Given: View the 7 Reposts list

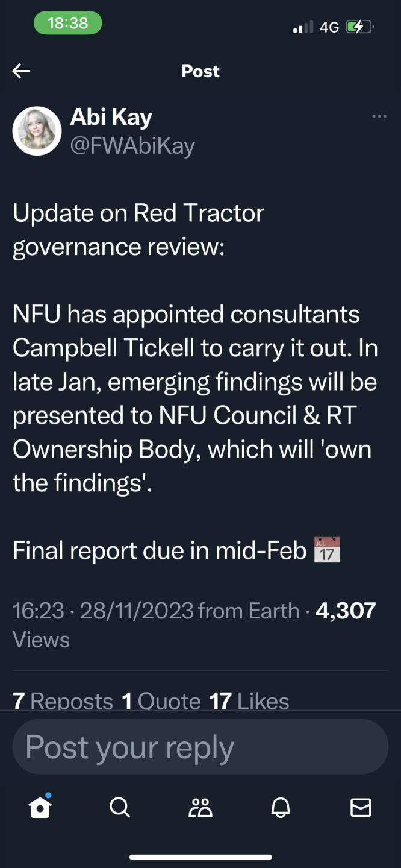Looking at the screenshot, I should pos(63,702).
